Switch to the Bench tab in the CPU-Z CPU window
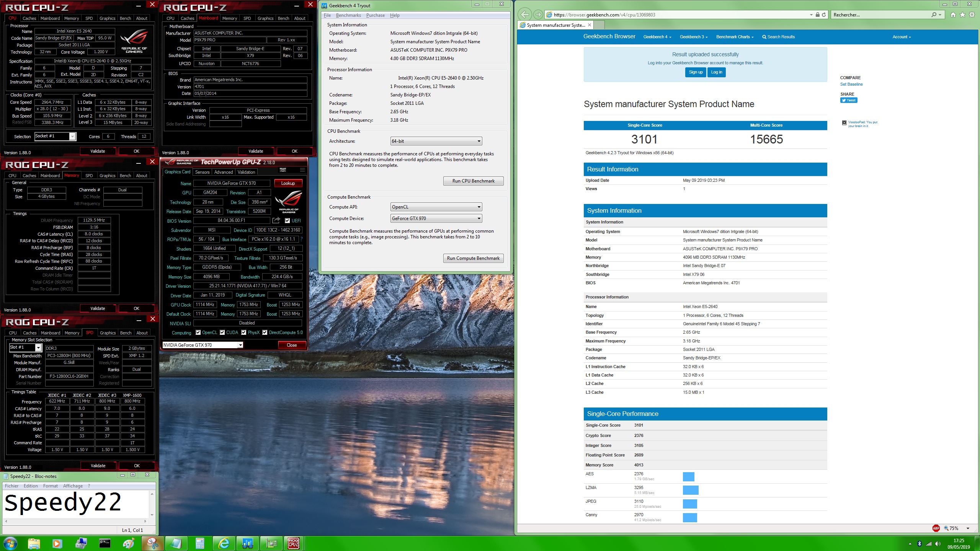The height and width of the screenshot is (551, 980). click(x=125, y=18)
